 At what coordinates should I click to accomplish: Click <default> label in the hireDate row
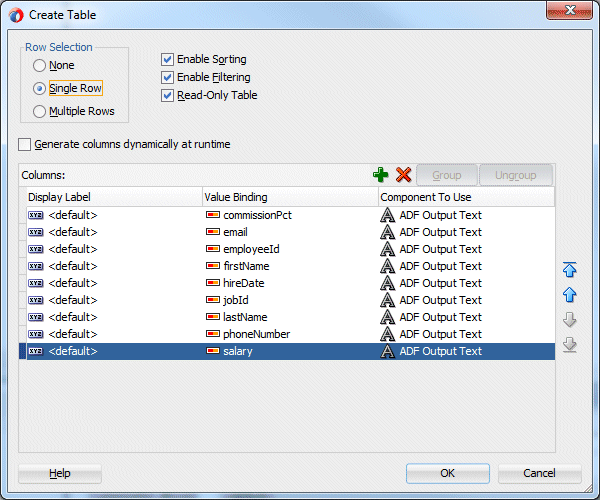pyautogui.click(x=73, y=283)
